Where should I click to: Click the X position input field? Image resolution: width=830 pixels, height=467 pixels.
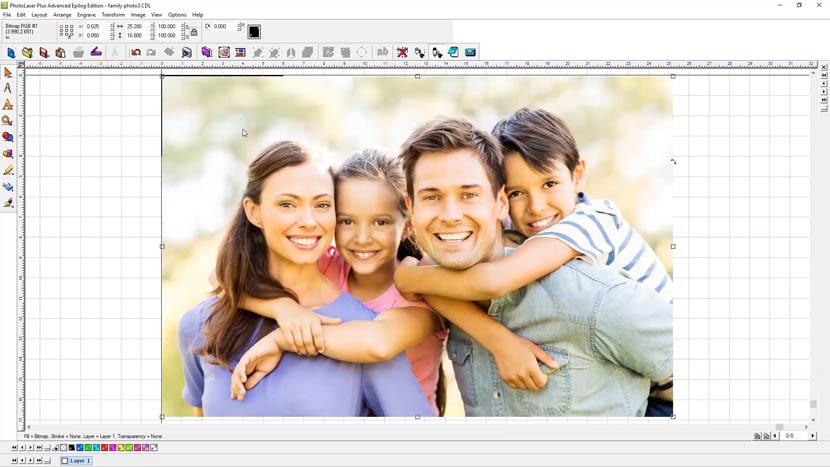click(x=93, y=27)
